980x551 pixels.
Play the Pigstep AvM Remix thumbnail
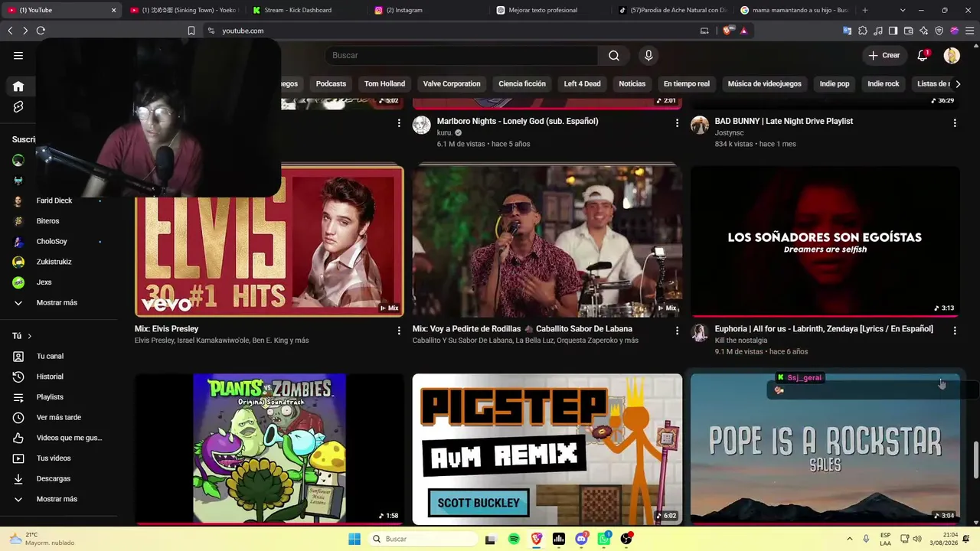click(547, 449)
